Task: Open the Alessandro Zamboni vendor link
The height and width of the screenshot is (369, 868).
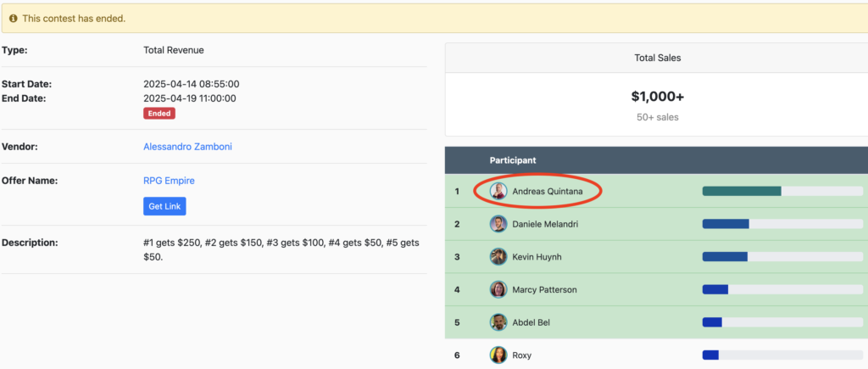Action: (x=187, y=147)
